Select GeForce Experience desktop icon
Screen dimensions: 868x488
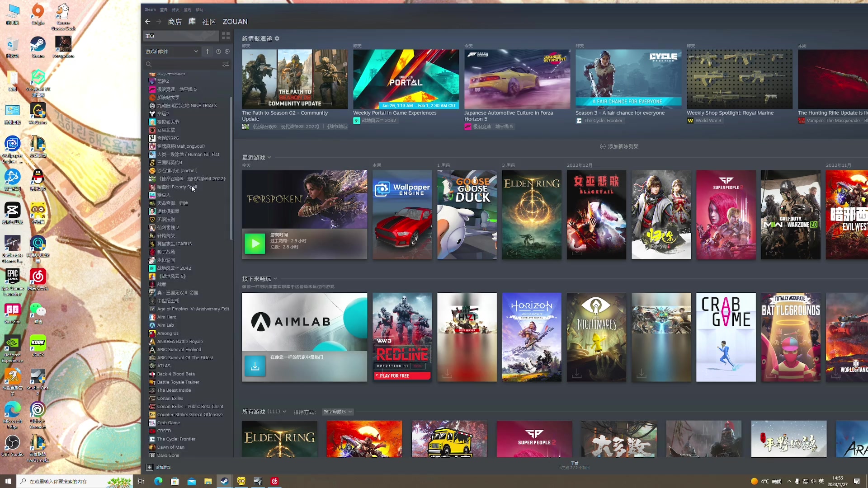tap(12, 349)
